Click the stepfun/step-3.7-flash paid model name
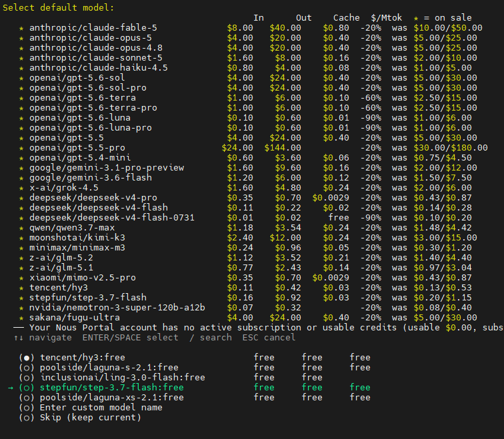 pyautogui.click(x=88, y=297)
